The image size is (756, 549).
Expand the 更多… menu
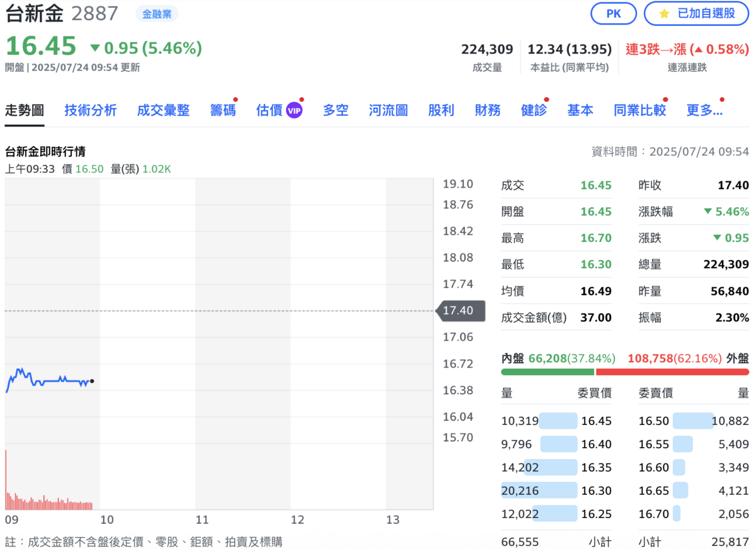(x=704, y=110)
